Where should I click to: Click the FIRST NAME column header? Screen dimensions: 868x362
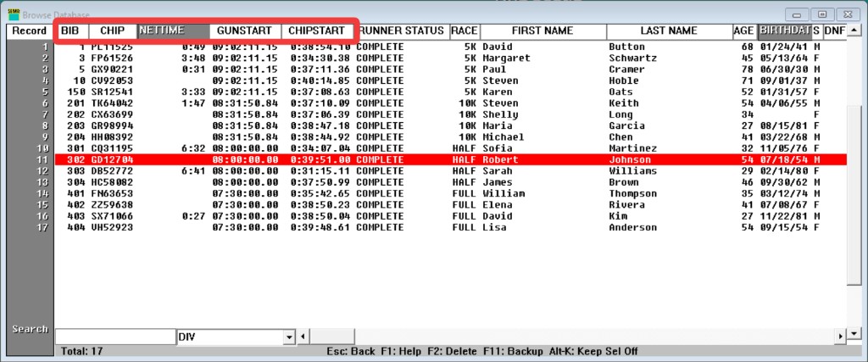(x=542, y=31)
